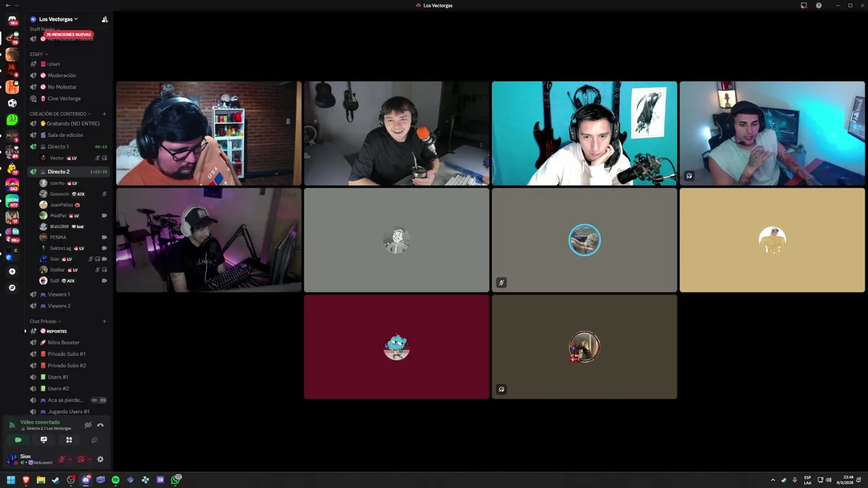Click the help icon in title bar
Image resolution: width=868 pixels, height=488 pixels.
(818, 5)
